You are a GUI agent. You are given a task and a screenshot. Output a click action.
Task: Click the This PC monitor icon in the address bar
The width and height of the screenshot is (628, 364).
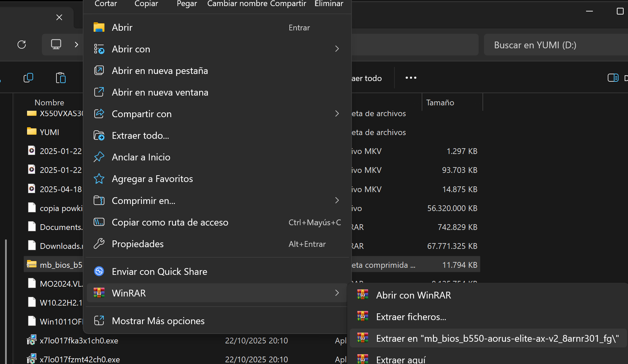pos(56,45)
